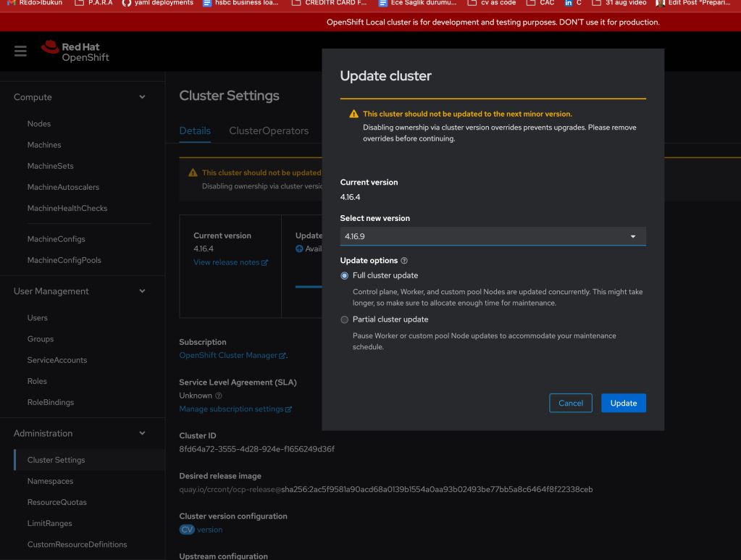
Task: Click the Cluster ID value text
Action: [x=256, y=449]
